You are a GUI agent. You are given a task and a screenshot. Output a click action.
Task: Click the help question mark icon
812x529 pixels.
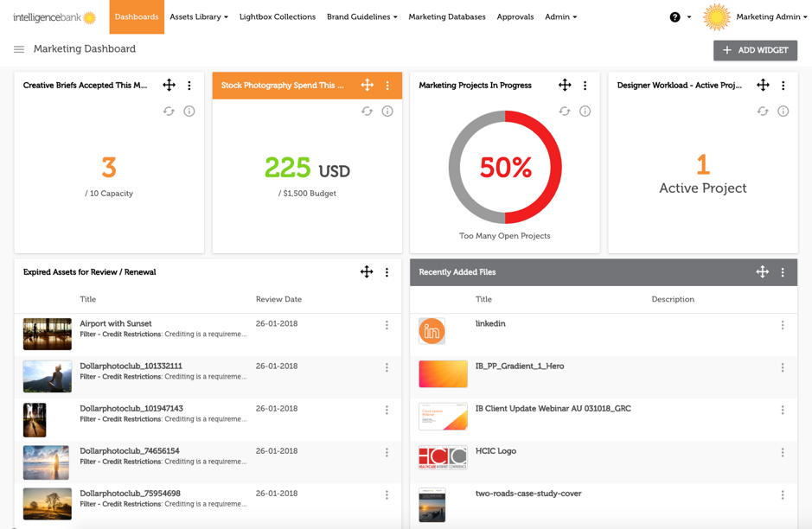675,17
